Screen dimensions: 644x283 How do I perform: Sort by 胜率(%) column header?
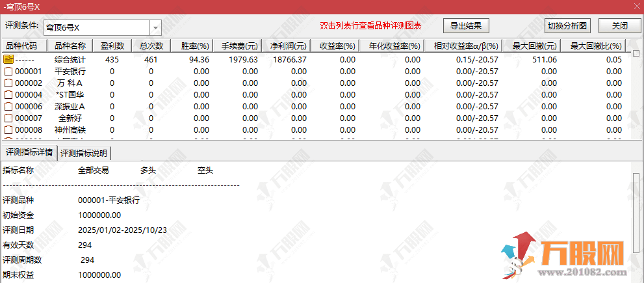click(x=194, y=46)
